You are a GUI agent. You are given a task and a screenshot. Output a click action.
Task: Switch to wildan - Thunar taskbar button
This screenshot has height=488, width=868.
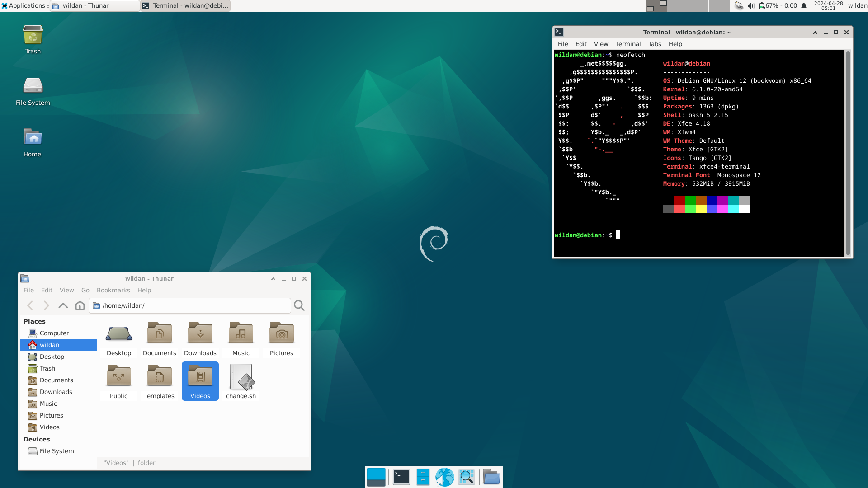95,6
